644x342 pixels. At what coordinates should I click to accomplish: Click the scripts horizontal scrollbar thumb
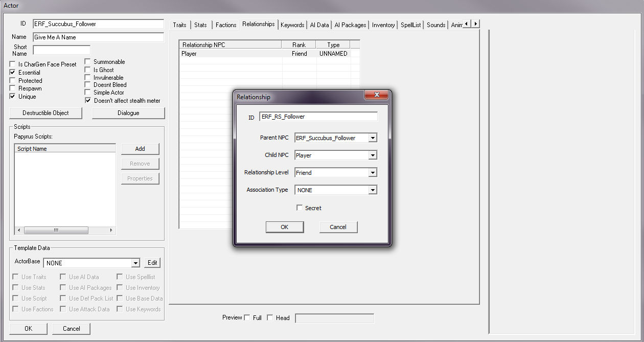click(x=56, y=230)
